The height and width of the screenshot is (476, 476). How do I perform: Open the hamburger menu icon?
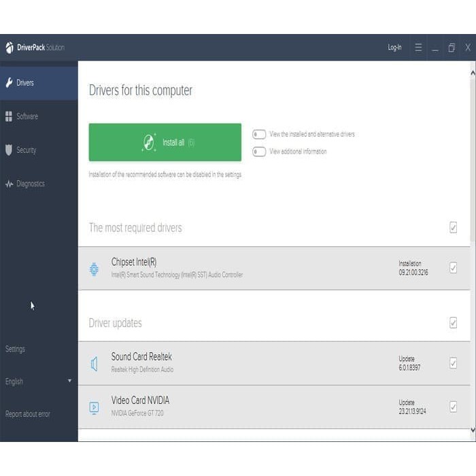pyautogui.click(x=418, y=48)
